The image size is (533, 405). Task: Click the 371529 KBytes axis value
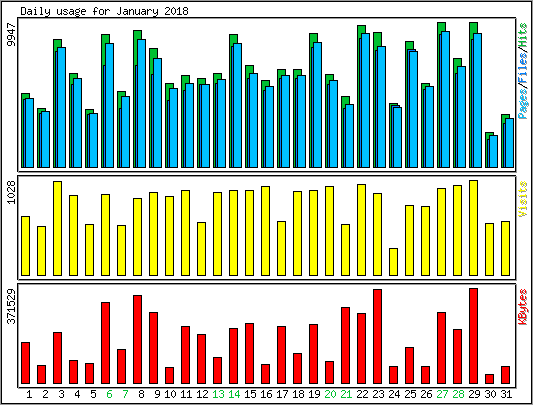pos(12,306)
